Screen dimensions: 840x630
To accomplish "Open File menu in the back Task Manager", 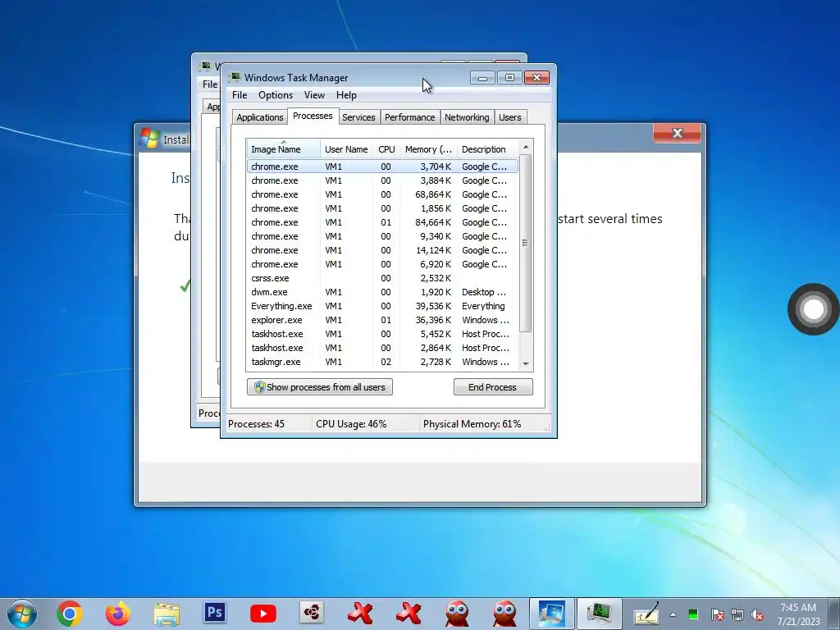I will pos(209,84).
